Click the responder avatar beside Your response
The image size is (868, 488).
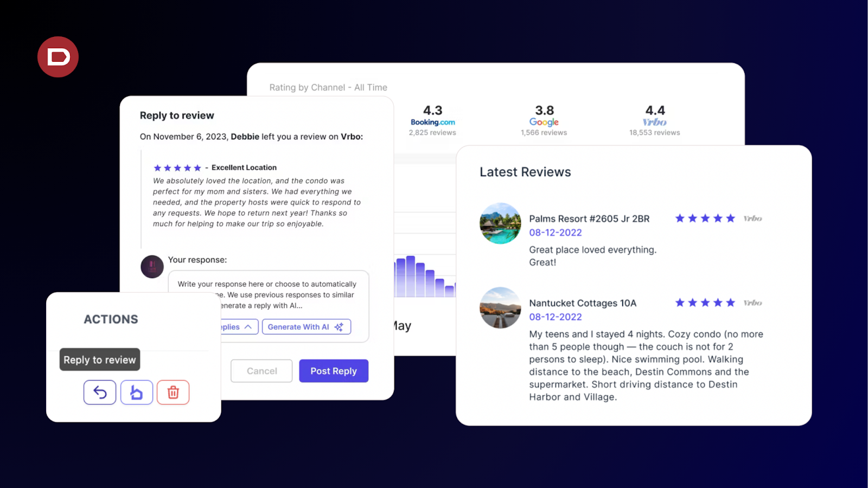click(152, 267)
